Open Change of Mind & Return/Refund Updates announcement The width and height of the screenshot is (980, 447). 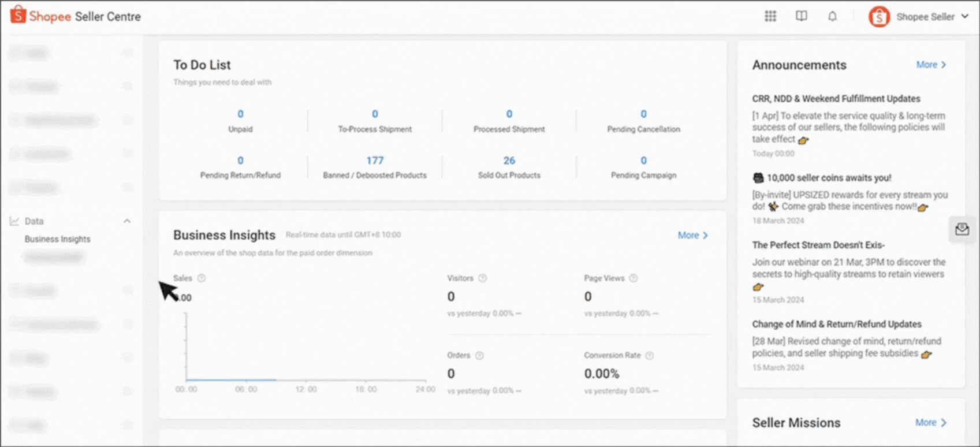click(837, 324)
